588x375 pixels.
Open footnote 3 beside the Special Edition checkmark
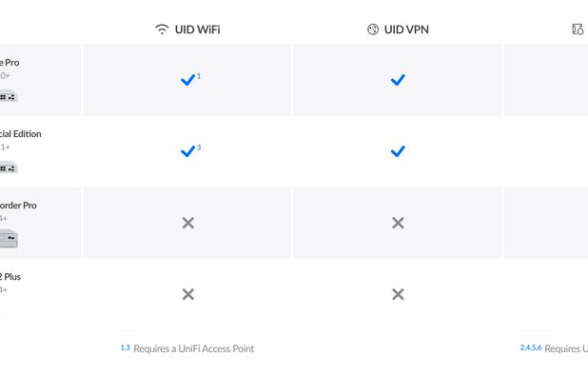pyautogui.click(x=199, y=148)
